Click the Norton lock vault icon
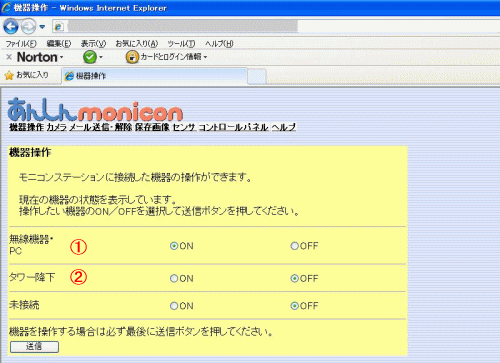This screenshot has height=363, width=500. pyautogui.click(x=132, y=57)
